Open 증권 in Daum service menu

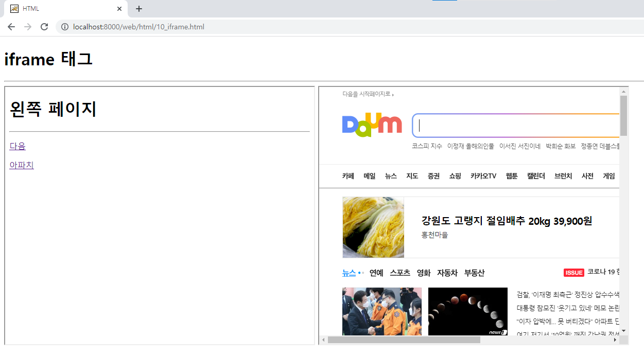coord(433,176)
